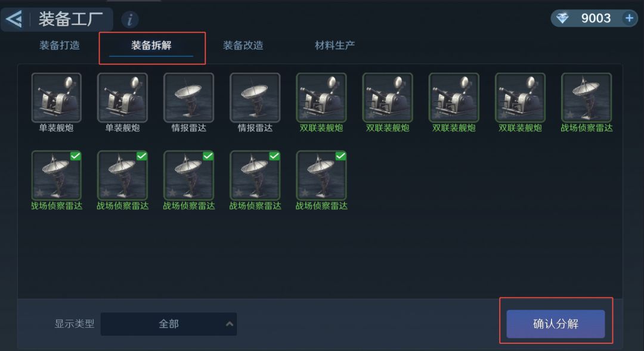Open the 显示类型 dropdown showing 全部

pyautogui.click(x=168, y=324)
